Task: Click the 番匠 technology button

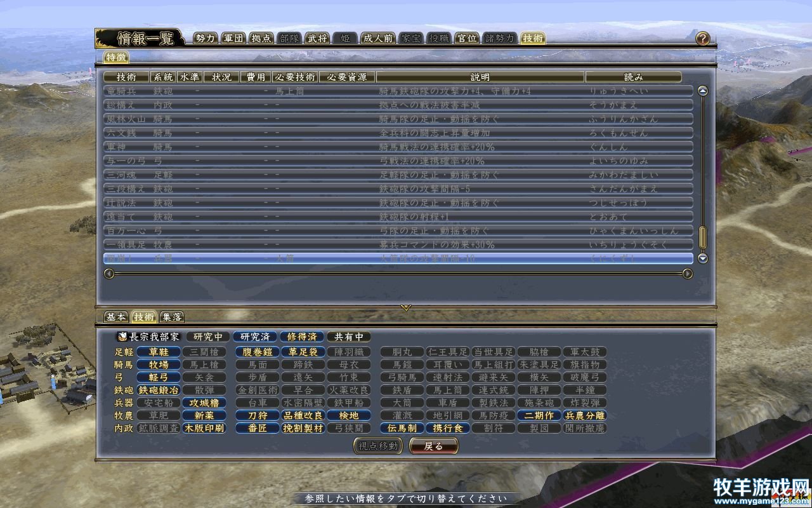Action: [258, 428]
